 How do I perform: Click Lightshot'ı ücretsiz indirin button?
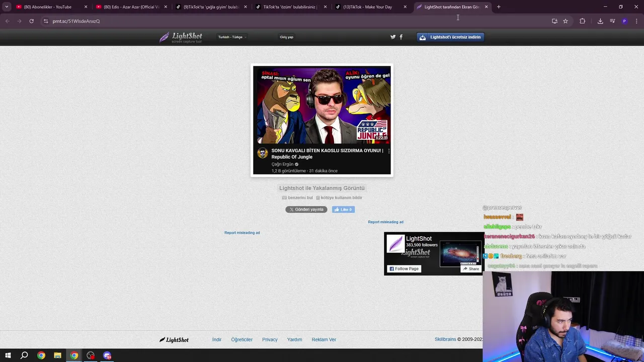[450, 37]
